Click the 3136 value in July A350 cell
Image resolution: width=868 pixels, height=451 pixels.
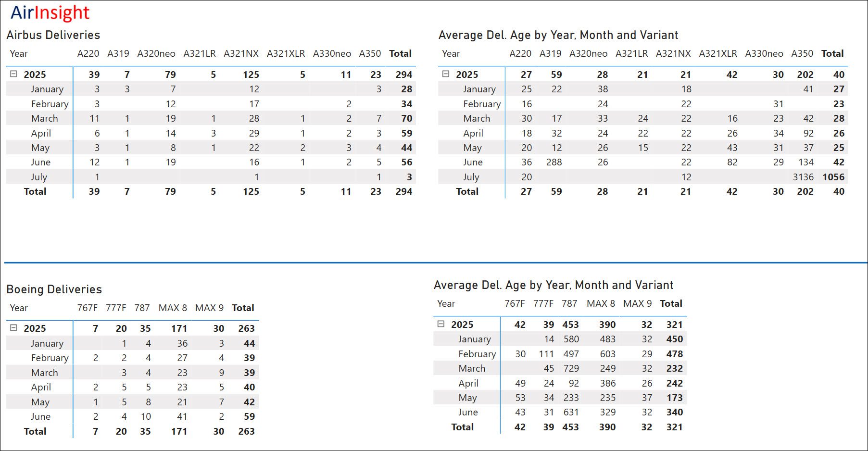[x=803, y=177]
